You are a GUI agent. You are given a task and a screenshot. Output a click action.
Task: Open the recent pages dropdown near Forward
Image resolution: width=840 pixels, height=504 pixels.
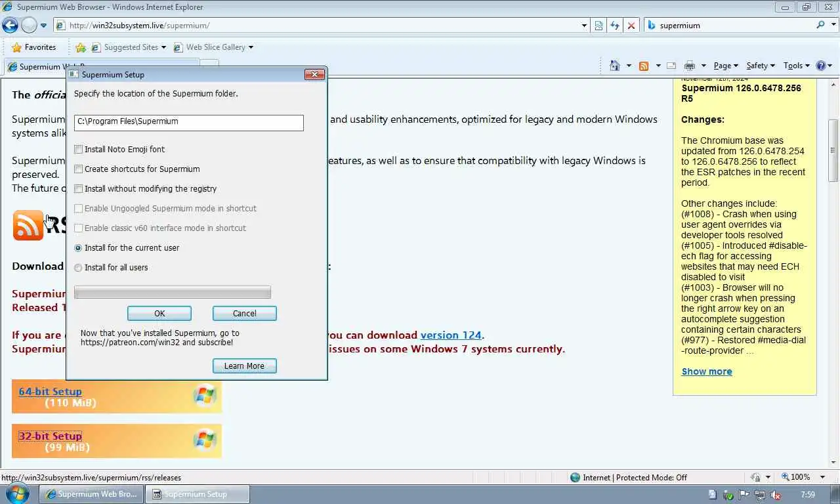pyautogui.click(x=43, y=26)
